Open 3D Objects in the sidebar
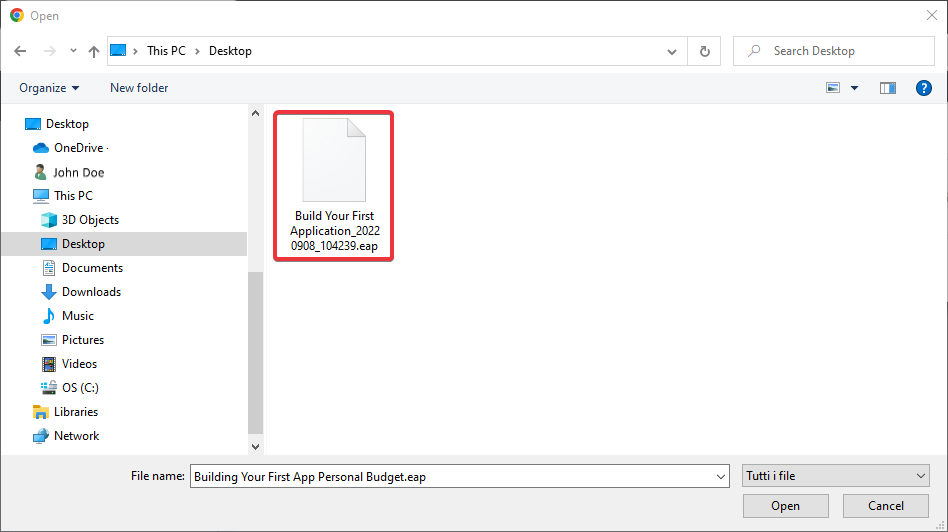948x532 pixels. pos(90,220)
